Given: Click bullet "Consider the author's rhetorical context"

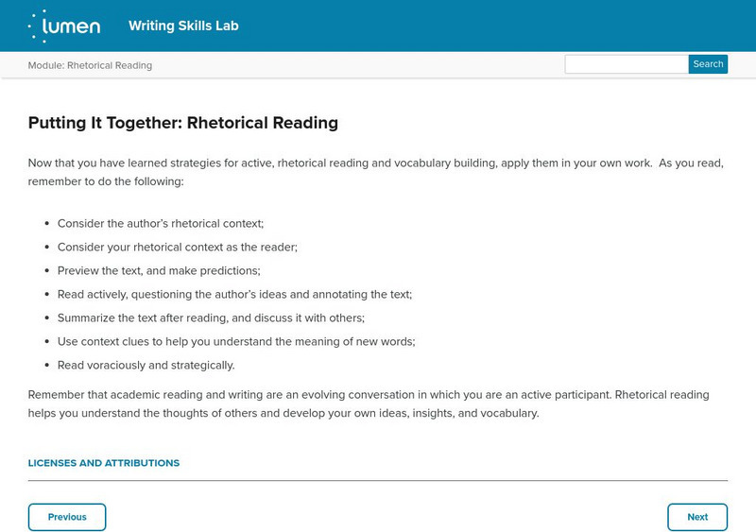Looking at the screenshot, I should click(x=161, y=224).
